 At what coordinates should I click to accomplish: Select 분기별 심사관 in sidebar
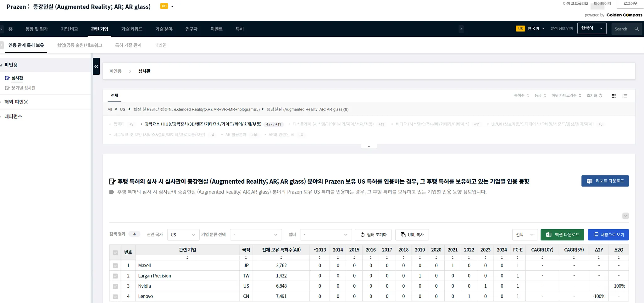click(23, 88)
